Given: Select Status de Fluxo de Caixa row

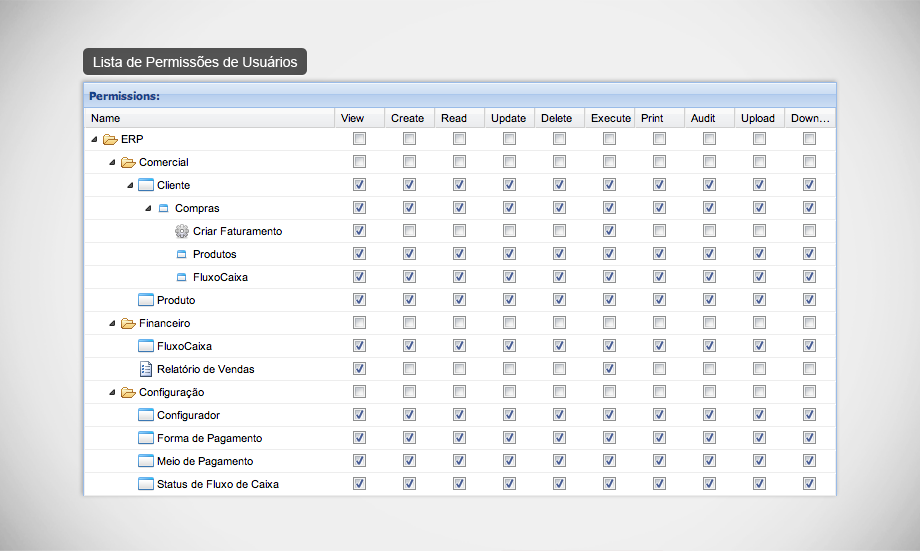Looking at the screenshot, I should 217,484.
